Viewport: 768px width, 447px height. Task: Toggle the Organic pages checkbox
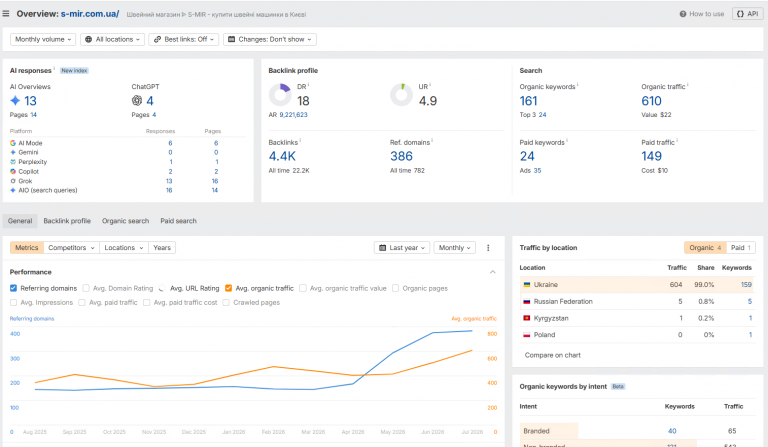pos(395,288)
